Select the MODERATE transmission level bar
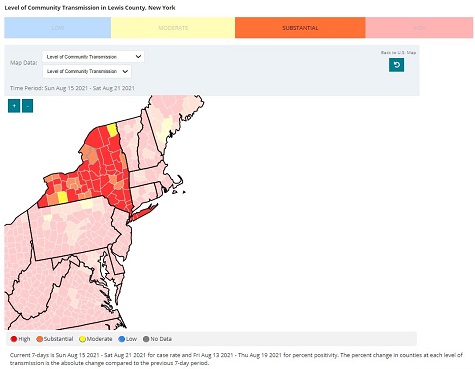Image resolution: width=475 pixels, height=369 pixels. click(x=173, y=28)
